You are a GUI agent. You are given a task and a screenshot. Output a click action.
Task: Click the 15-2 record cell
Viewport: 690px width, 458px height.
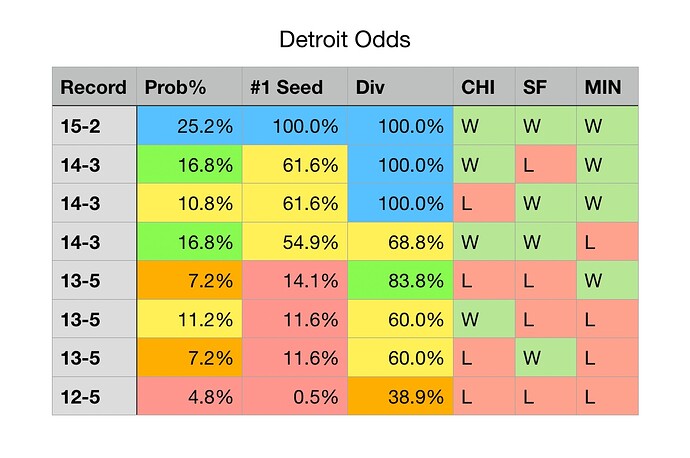[x=94, y=126]
